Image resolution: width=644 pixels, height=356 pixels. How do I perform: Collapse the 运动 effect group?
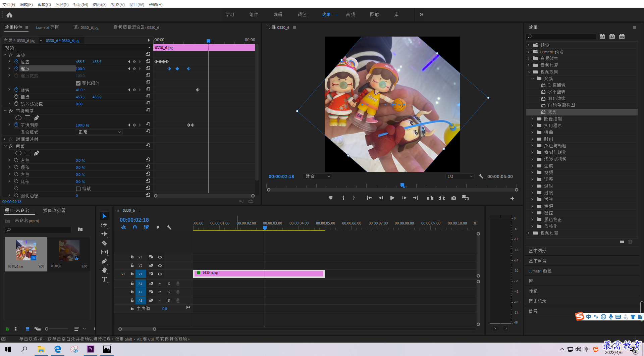[5, 54]
